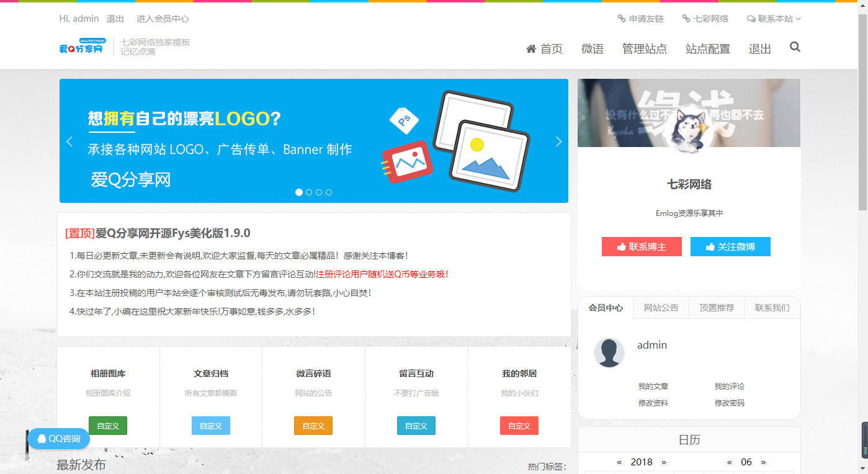Go to next month using the 06 right chevron
This screenshot has height=474, width=868.
(x=764, y=462)
